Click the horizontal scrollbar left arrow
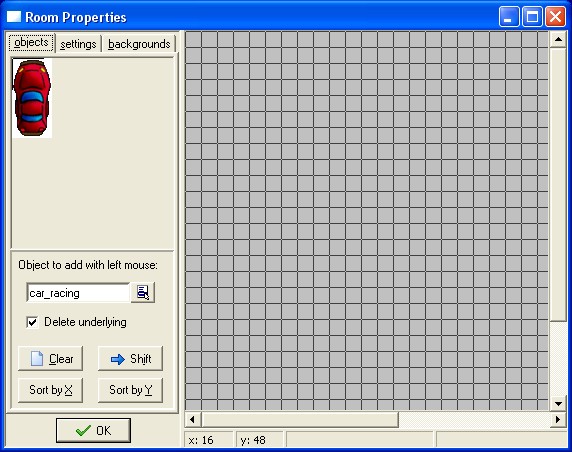This screenshot has height=452, width=572. [x=193, y=420]
